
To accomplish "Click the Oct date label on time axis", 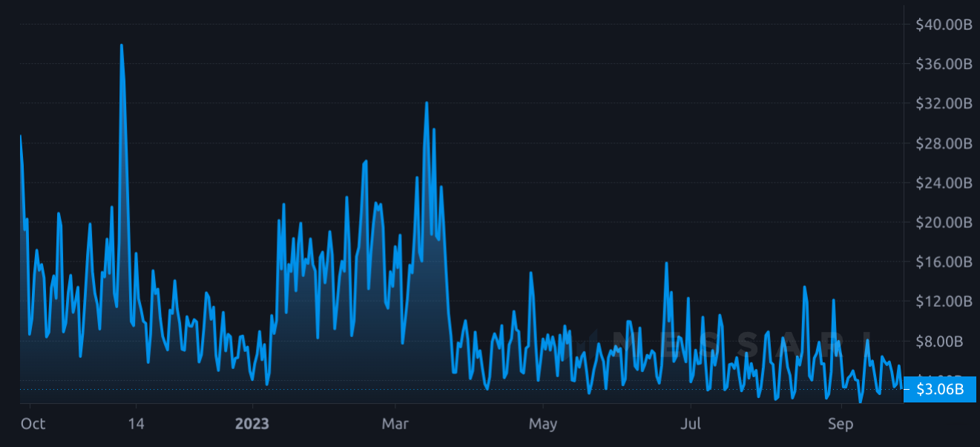I will (33, 424).
